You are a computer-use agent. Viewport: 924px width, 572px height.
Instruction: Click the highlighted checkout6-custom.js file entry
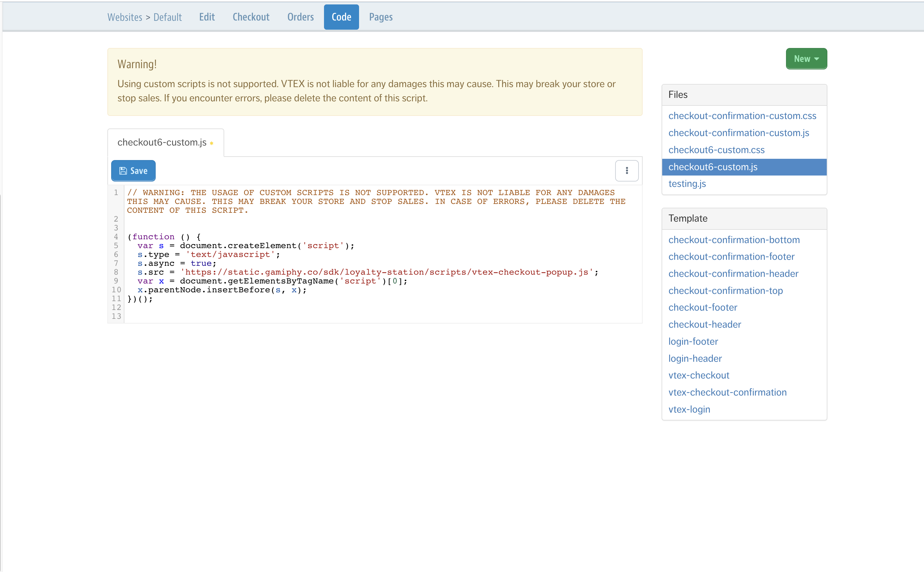coord(713,167)
